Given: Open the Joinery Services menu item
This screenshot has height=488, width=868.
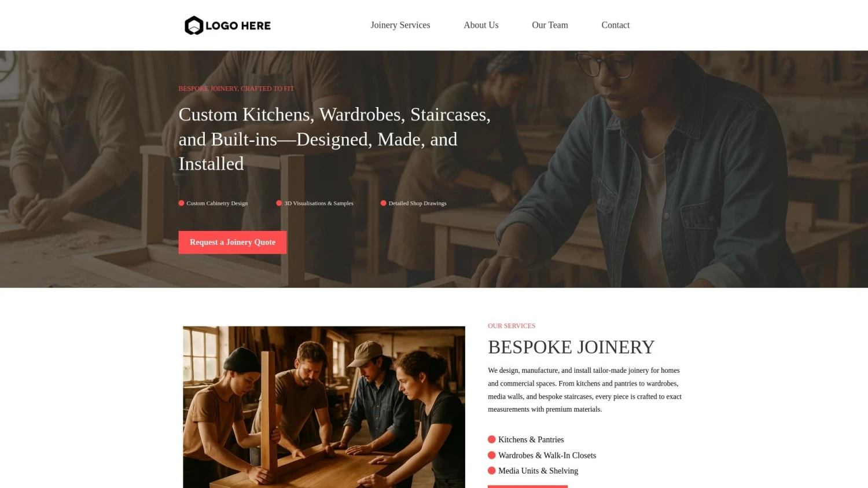Looking at the screenshot, I should click(400, 25).
